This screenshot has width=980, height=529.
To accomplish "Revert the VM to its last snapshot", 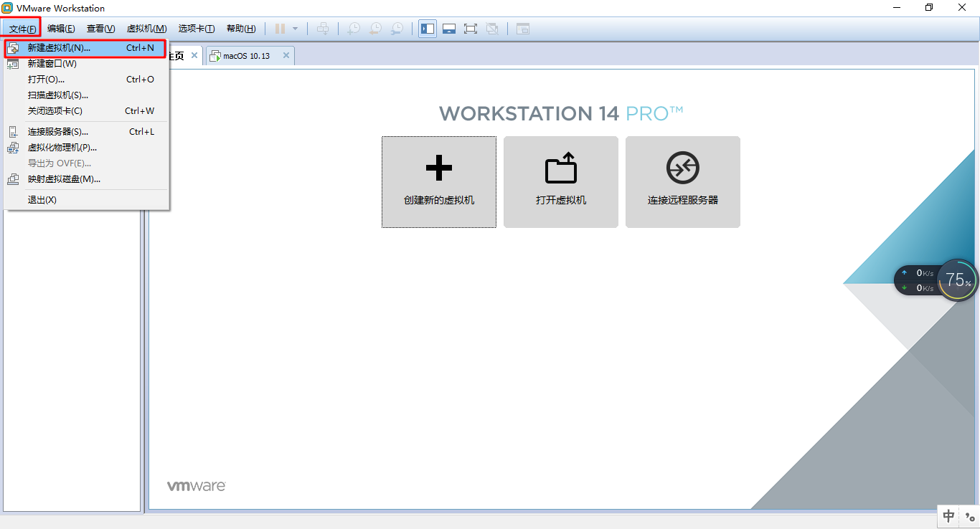I will tap(374, 29).
